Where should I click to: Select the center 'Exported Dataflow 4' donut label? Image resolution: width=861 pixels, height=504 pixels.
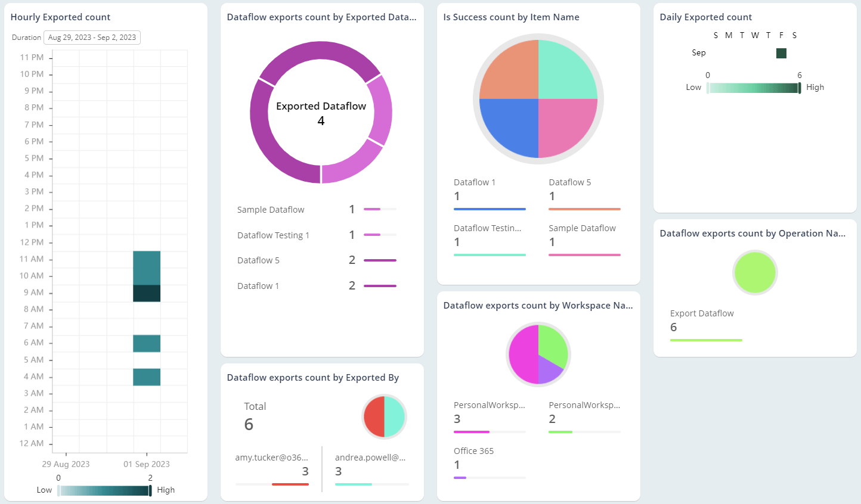[x=321, y=113]
